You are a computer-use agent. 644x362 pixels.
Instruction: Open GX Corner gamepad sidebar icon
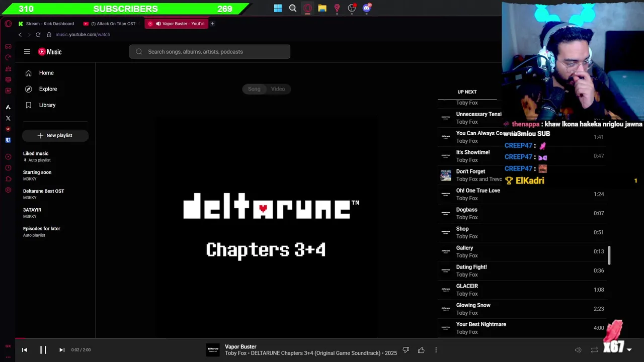point(8,46)
